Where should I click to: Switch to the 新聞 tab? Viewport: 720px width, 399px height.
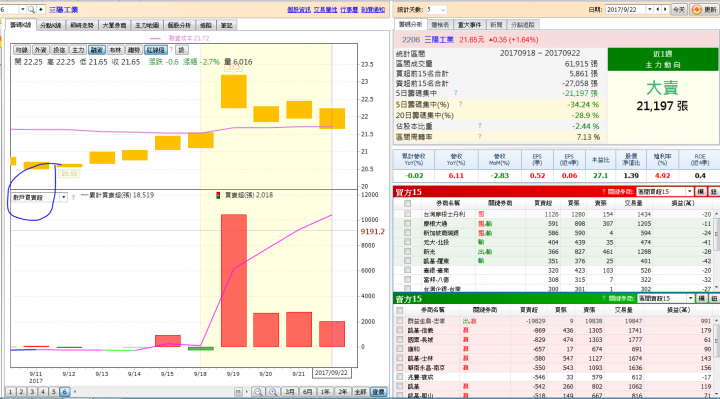(496, 25)
